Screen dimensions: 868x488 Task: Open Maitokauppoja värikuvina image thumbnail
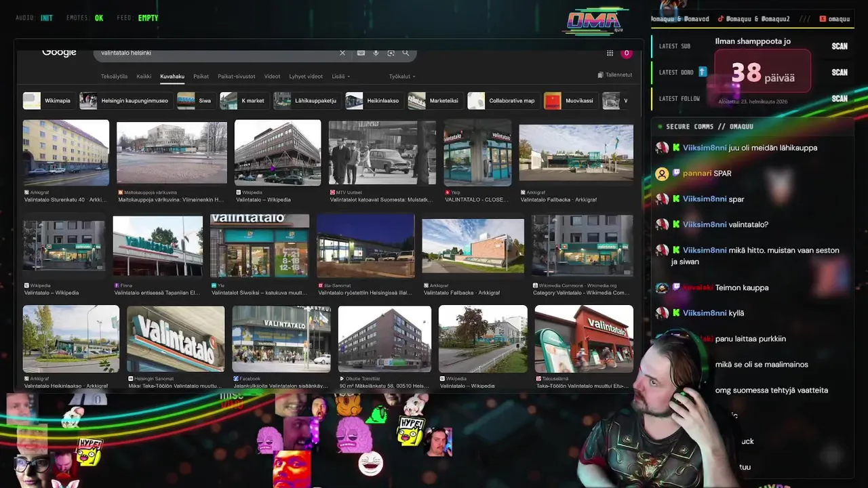point(172,152)
